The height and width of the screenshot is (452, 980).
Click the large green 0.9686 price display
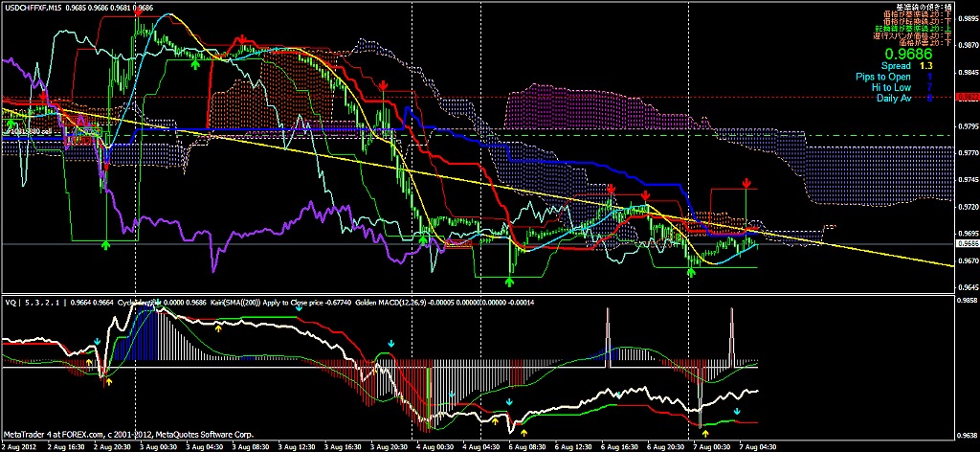pyautogui.click(x=908, y=55)
